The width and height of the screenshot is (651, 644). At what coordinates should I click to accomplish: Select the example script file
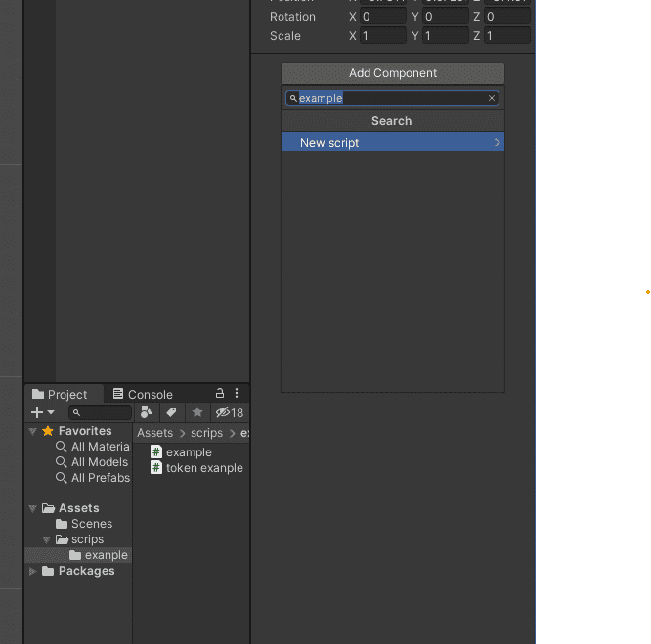click(189, 452)
